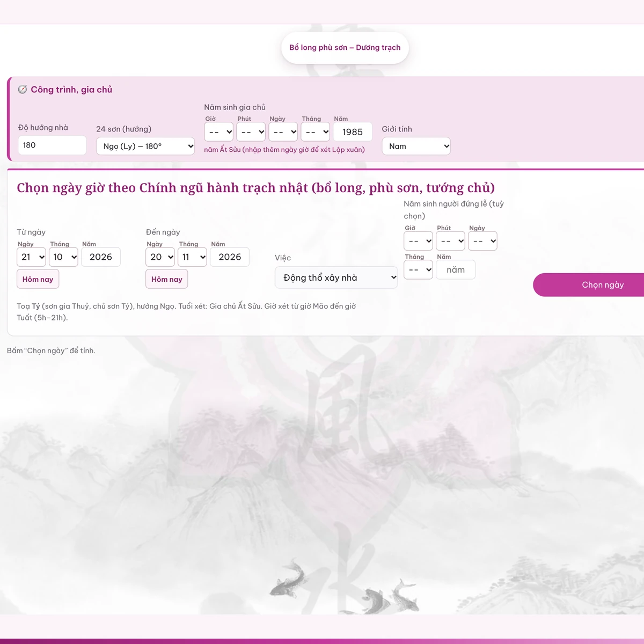Screen dimensions: 644x644
Task: Click the text Bấm "Chọn ngày" để tính
Action: coord(51,350)
